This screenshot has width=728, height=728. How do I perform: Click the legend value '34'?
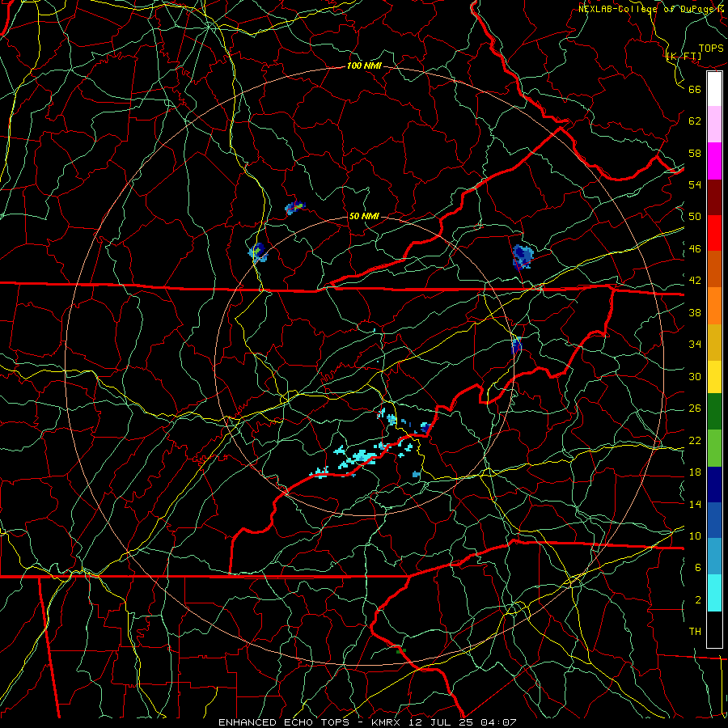point(695,345)
